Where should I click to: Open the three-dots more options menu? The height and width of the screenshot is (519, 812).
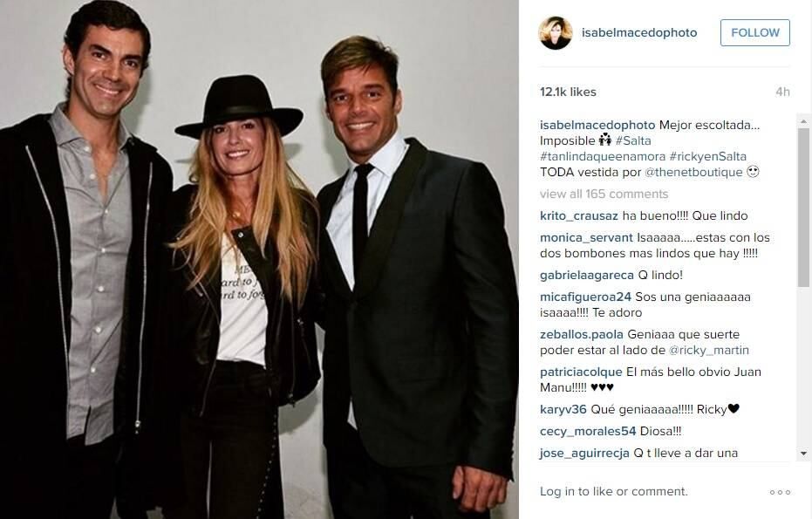pyautogui.click(x=780, y=492)
